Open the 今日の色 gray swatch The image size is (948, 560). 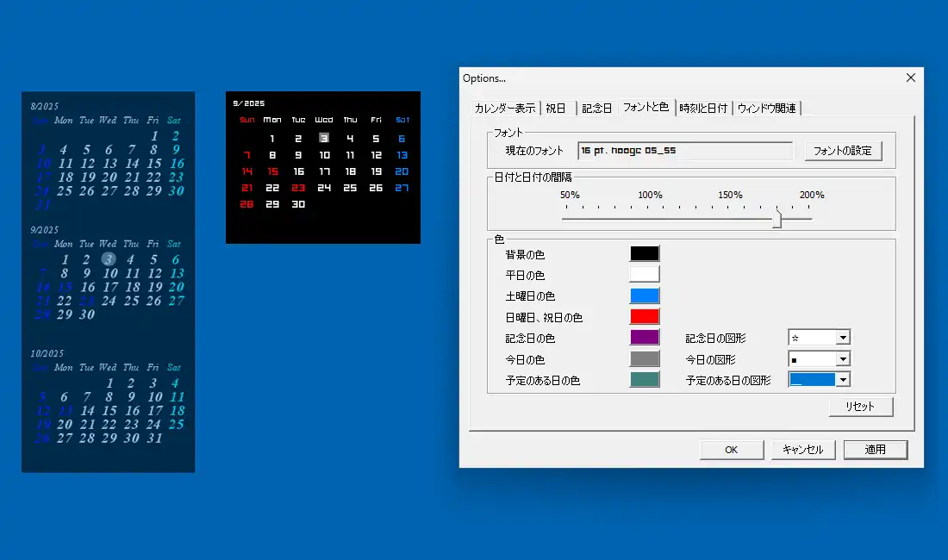point(645,359)
